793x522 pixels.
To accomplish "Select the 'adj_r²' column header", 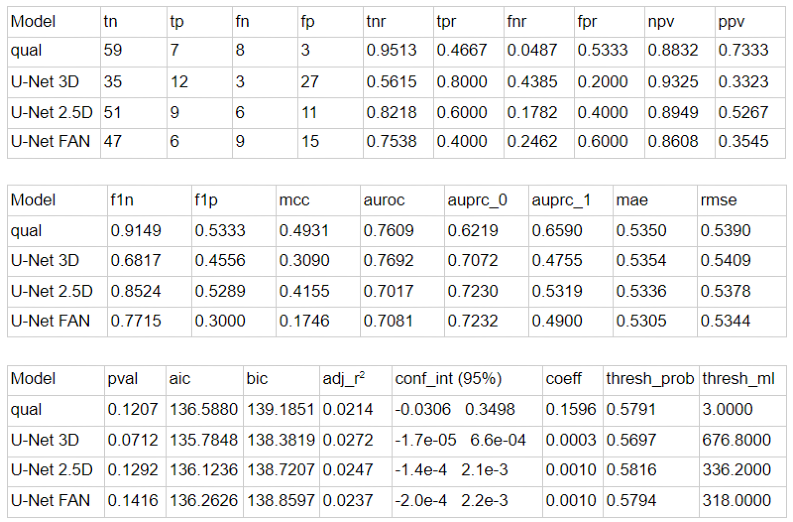I will coord(343,379).
